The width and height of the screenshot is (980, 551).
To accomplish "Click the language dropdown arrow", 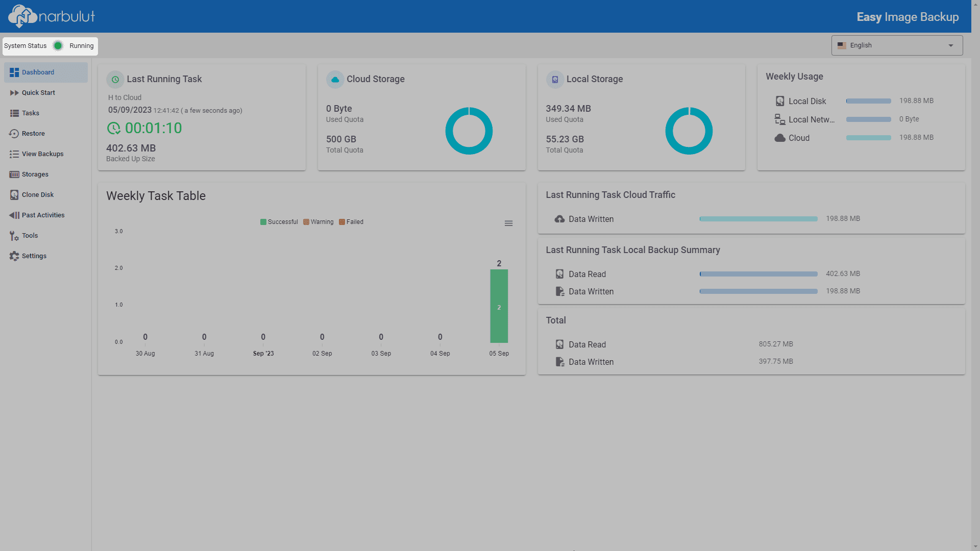I will (951, 45).
